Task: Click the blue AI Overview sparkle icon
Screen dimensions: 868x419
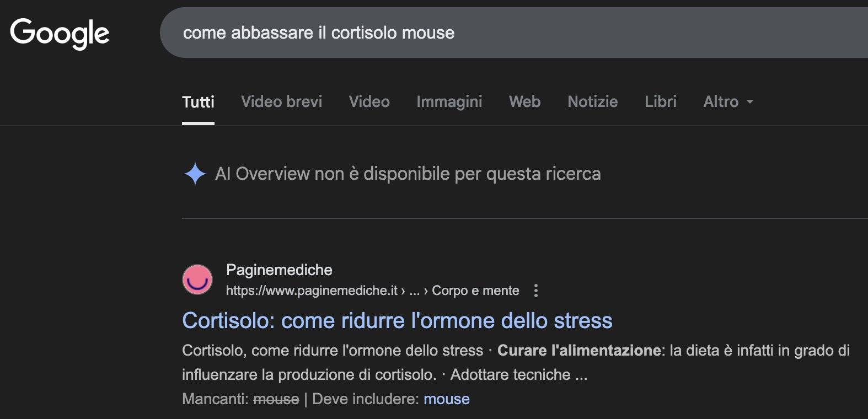Action: 195,174
